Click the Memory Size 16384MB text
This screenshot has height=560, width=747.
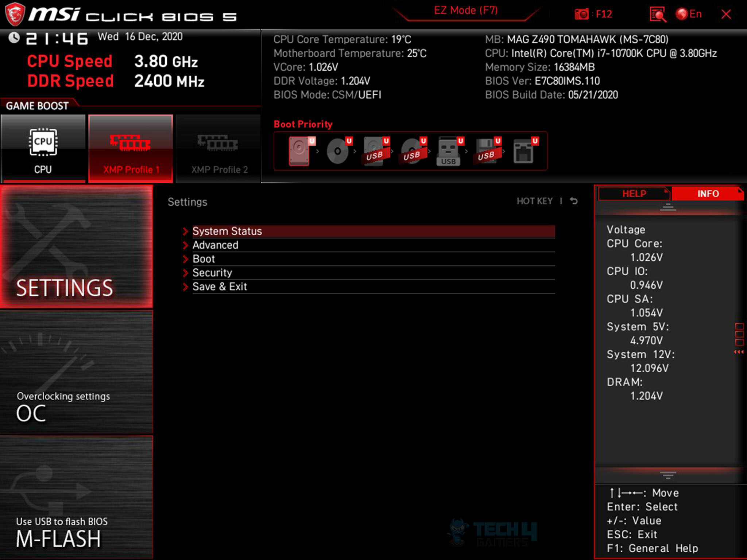click(x=540, y=67)
